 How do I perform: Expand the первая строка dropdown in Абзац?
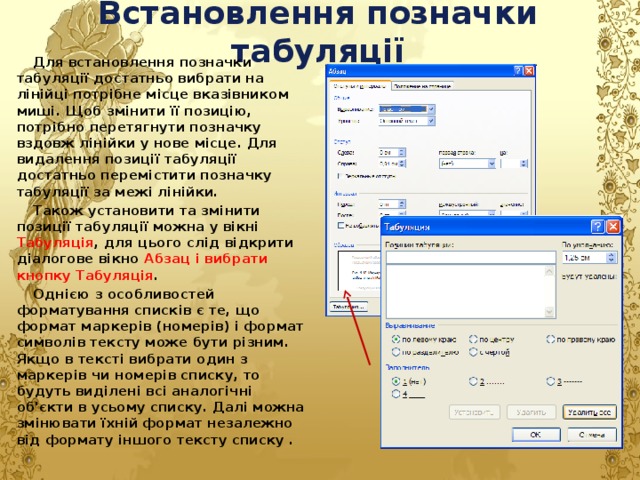click(x=491, y=164)
